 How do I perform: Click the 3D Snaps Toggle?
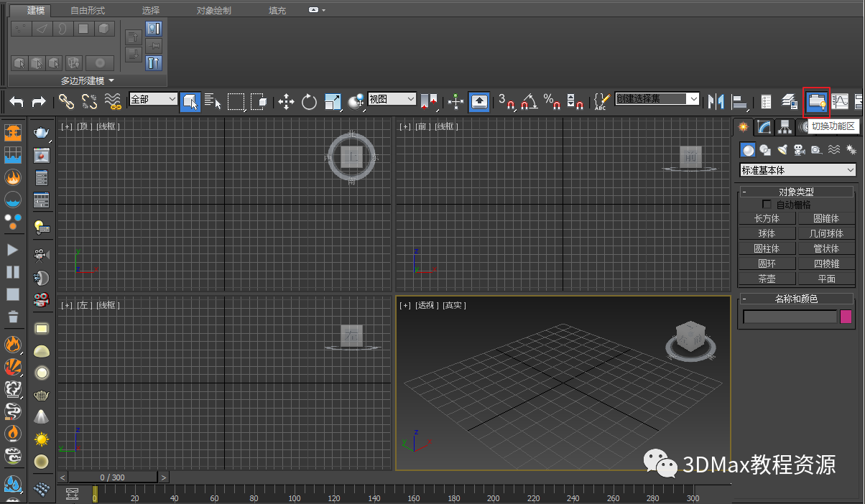coord(507,102)
